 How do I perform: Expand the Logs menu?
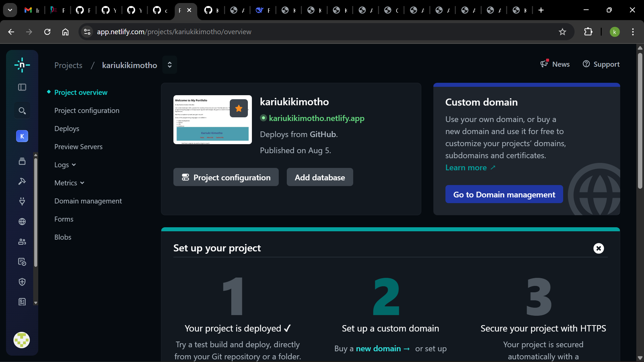65,165
